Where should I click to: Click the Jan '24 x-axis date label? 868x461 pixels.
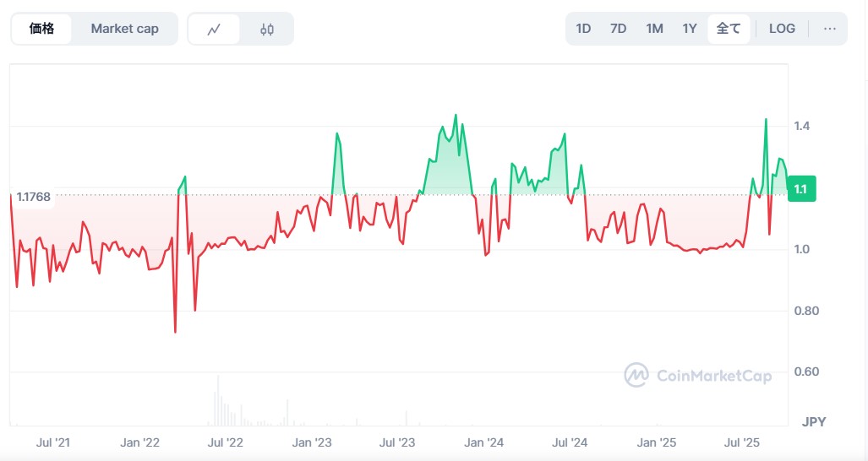click(484, 442)
